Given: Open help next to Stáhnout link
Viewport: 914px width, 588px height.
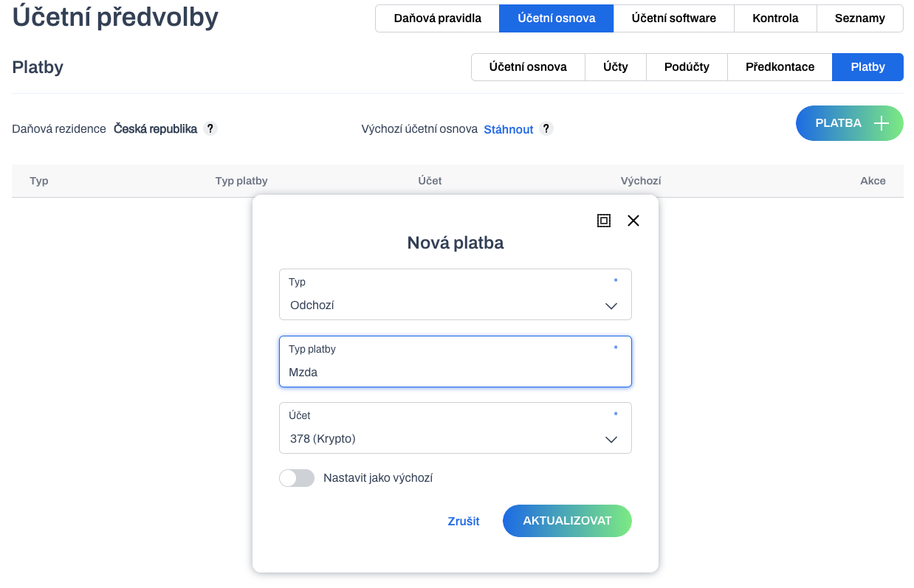Looking at the screenshot, I should [546, 128].
